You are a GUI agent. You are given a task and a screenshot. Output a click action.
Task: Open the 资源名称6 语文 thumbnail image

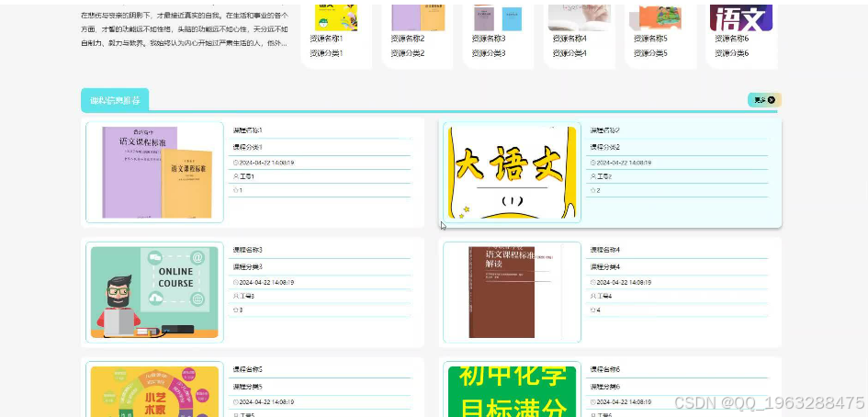coord(741,17)
